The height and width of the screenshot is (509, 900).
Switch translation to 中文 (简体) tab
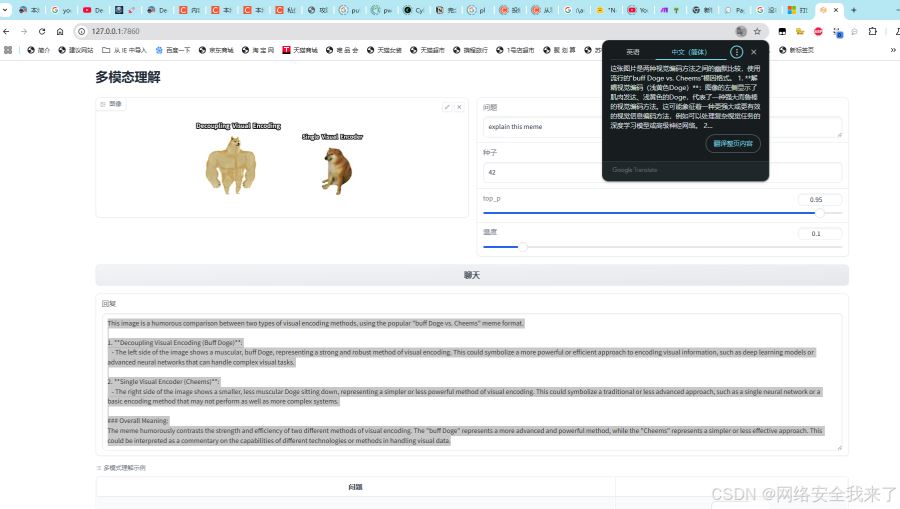689,52
